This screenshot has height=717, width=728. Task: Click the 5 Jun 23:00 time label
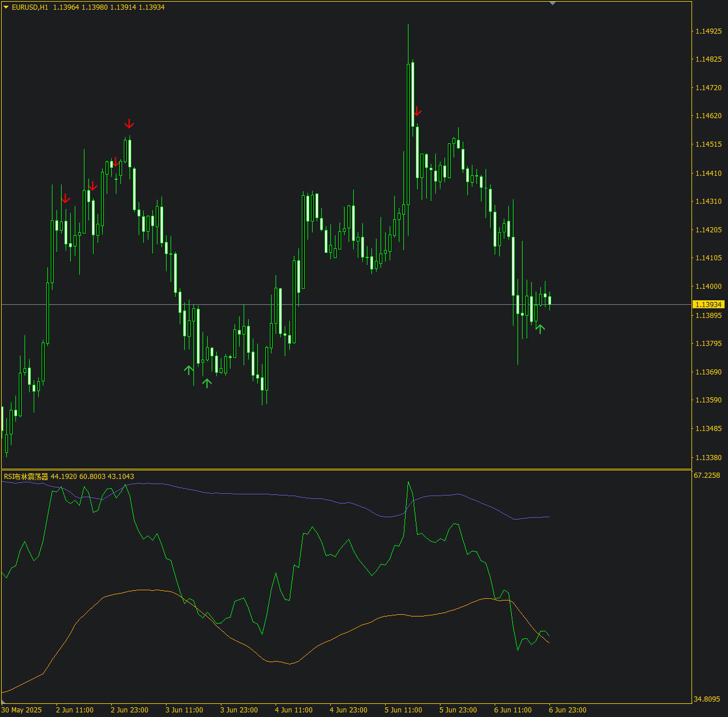[x=458, y=710]
